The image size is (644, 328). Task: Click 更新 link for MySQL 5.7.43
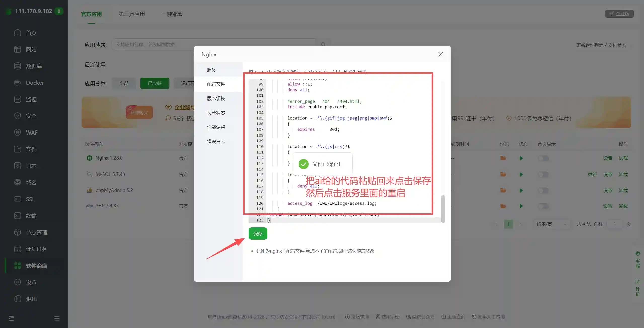592,174
